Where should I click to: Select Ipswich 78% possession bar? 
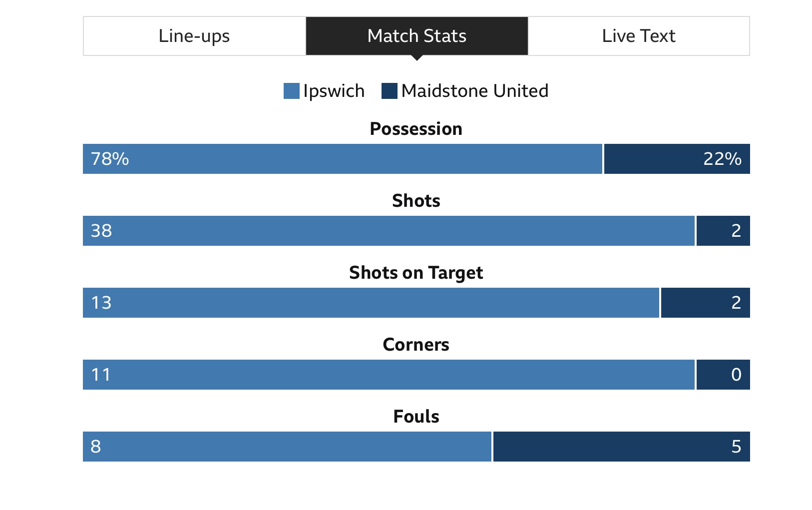click(x=343, y=159)
